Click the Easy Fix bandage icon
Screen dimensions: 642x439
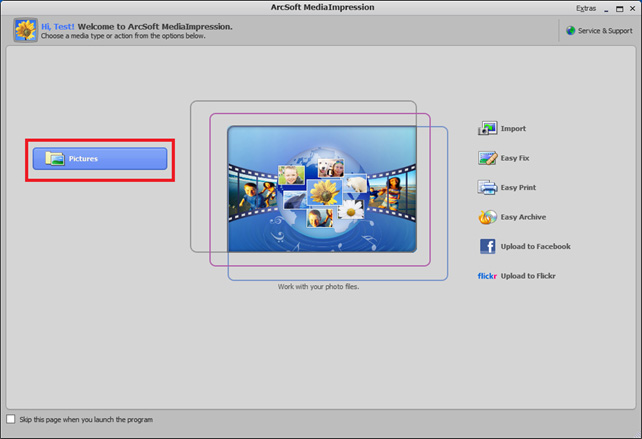click(487, 158)
